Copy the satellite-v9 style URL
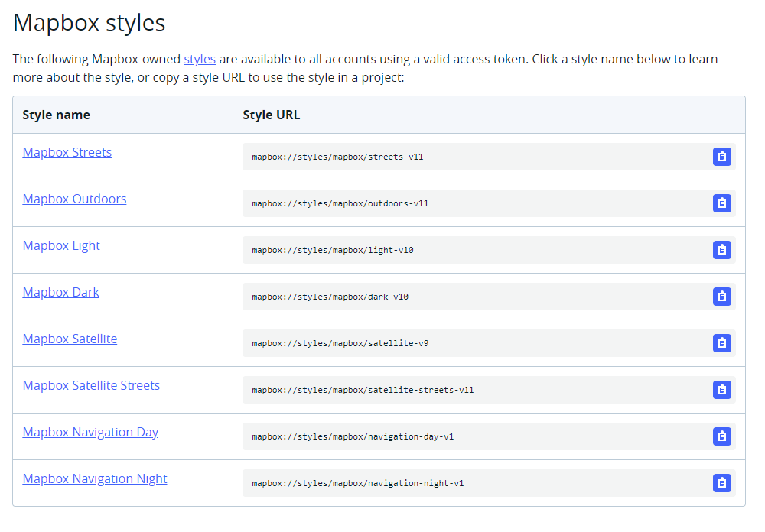Viewport: 765px width, 532px height. point(721,343)
